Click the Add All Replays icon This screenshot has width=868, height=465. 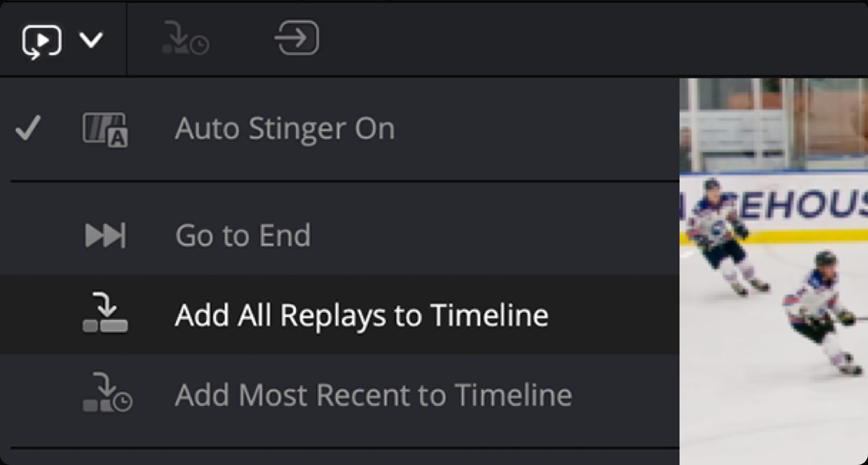coord(105,315)
